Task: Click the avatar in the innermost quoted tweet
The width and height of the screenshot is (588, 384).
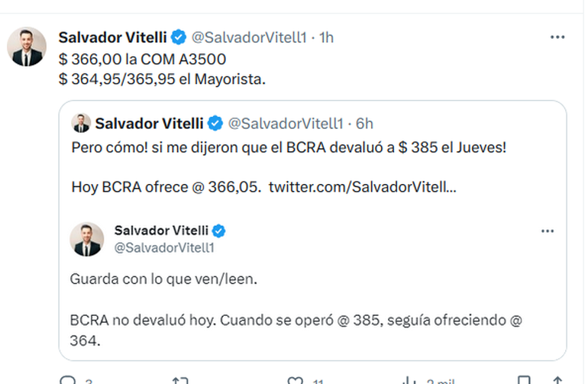Action: pos(87,239)
